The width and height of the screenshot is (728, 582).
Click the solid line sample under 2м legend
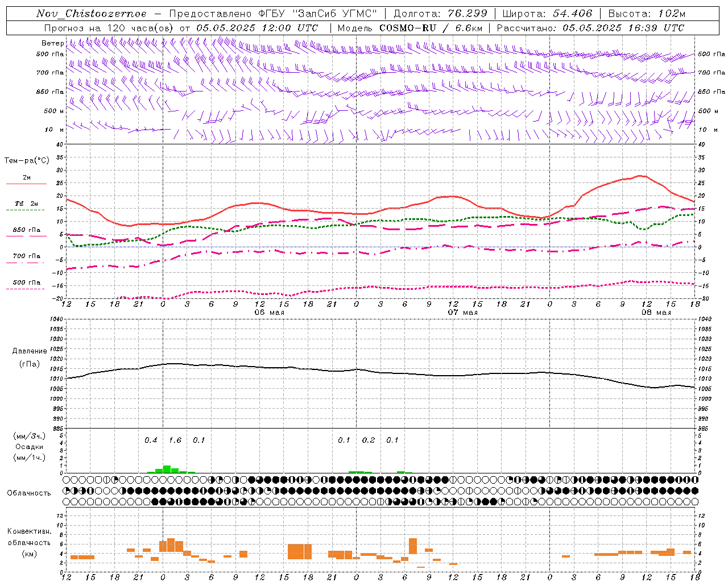26,184
